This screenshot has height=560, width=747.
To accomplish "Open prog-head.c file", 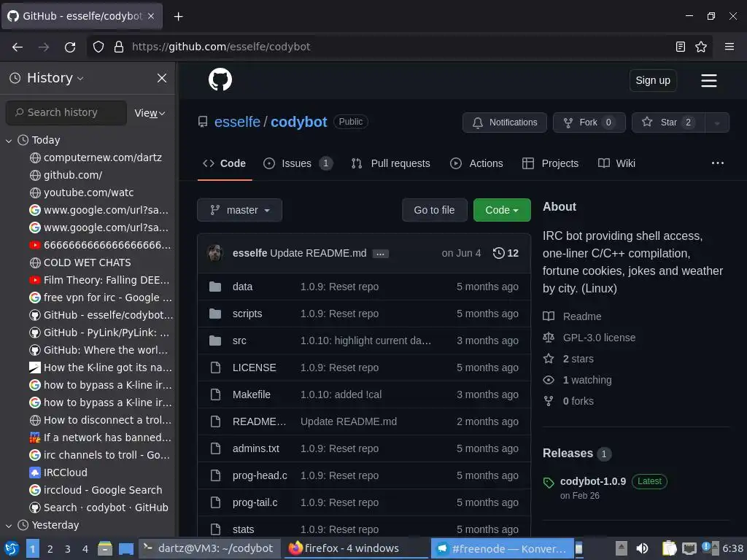I will pyautogui.click(x=260, y=475).
